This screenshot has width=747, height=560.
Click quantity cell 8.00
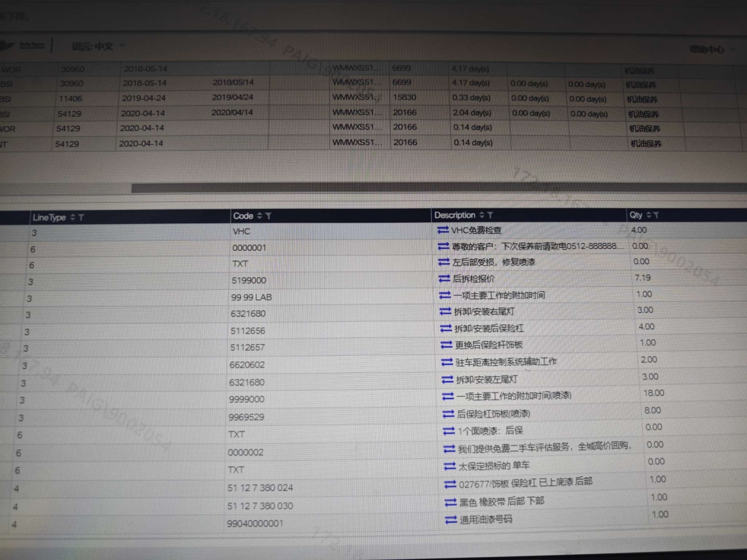click(652, 410)
